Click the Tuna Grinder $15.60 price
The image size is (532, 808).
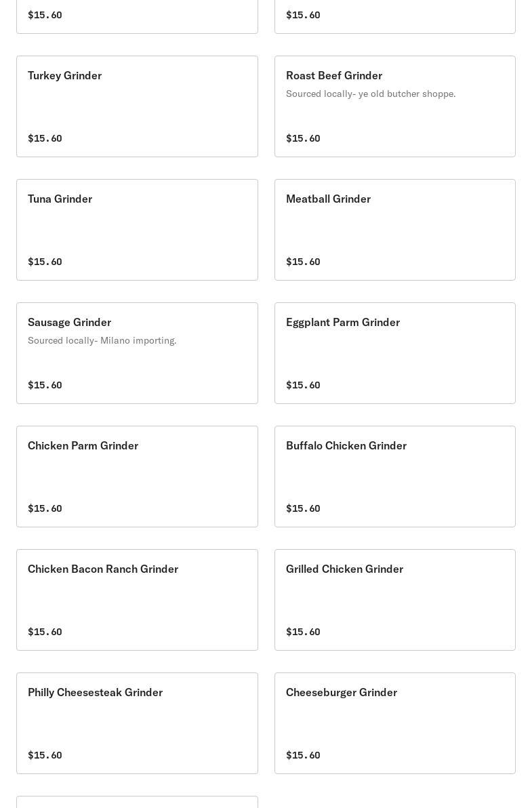pos(45,262)
